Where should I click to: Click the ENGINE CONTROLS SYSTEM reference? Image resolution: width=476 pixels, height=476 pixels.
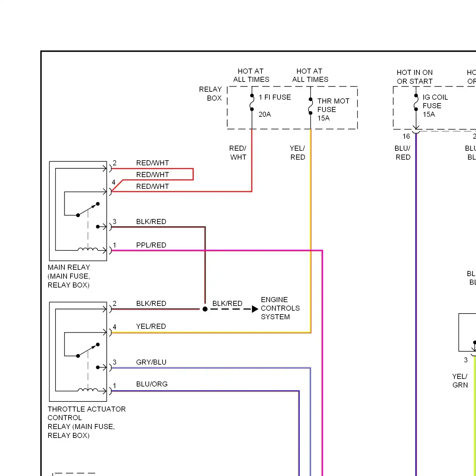280,308
